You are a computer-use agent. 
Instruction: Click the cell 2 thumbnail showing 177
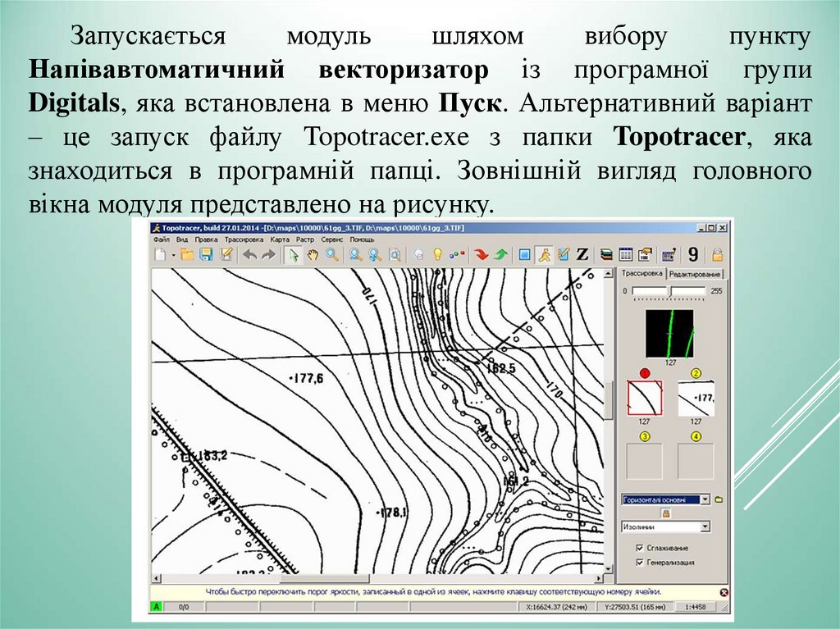(x=696, y=398)
